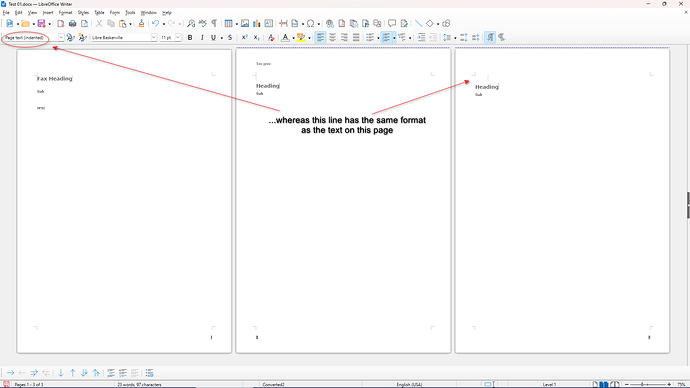This screenshot has height=388, width=690.
Task: Insert a chart
Action: [x=257, y=23]
